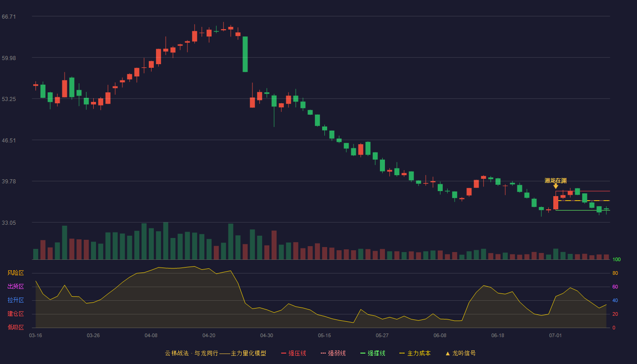Click the red 强压线 horizontal line
Viewport: 637px width, 364px height.
click(x=583, y=191)
